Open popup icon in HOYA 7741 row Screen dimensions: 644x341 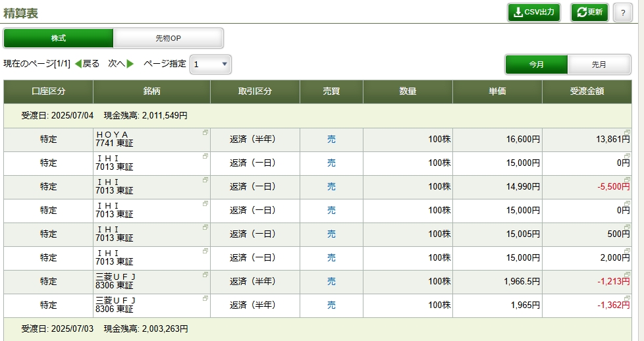pyautogui.click(x=205, y=132)
